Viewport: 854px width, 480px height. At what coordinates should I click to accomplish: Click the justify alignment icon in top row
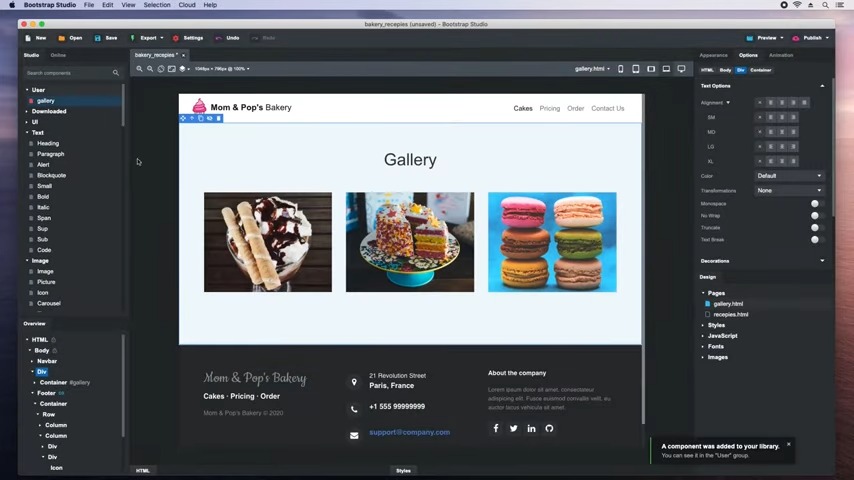click(805, 102)
